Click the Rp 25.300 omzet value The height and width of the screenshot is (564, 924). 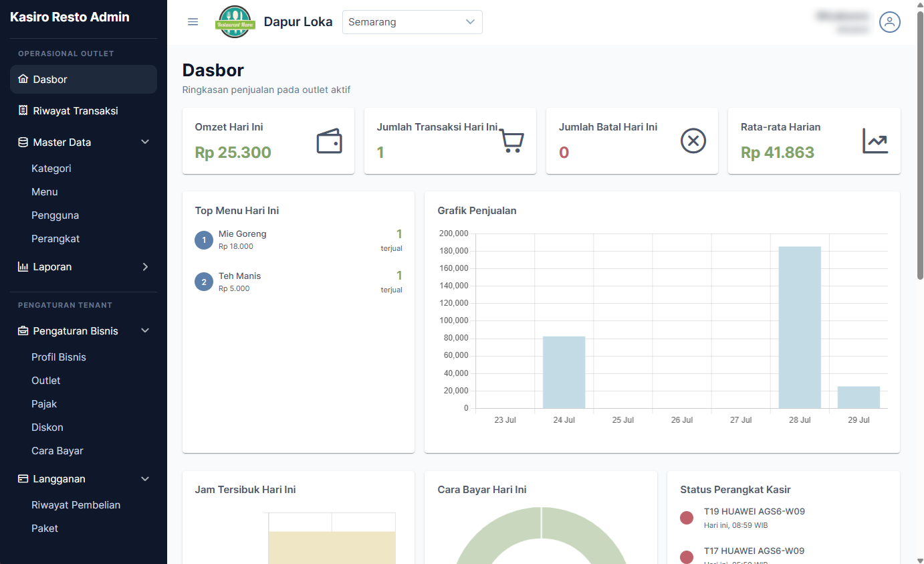coord(233,153)
